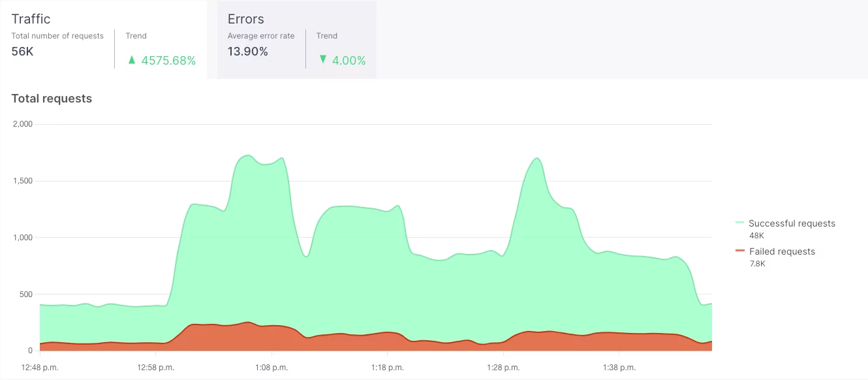Click the 1,500 y-axis label
Image resolution: width=868 pixels, height=380 pixels.
tap(22, 181)
